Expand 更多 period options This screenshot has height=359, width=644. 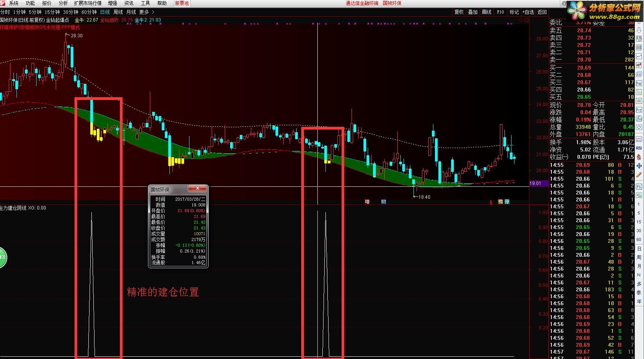146,12
